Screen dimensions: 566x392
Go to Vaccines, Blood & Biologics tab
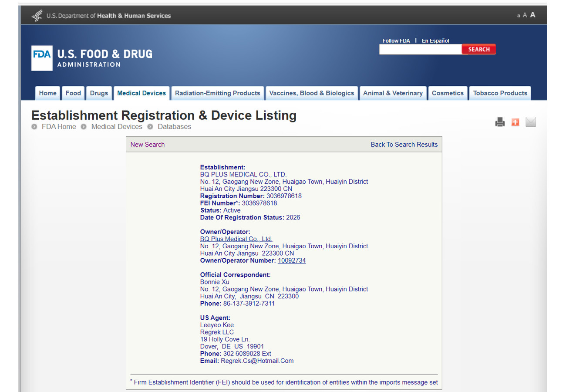tap(312, 93)
